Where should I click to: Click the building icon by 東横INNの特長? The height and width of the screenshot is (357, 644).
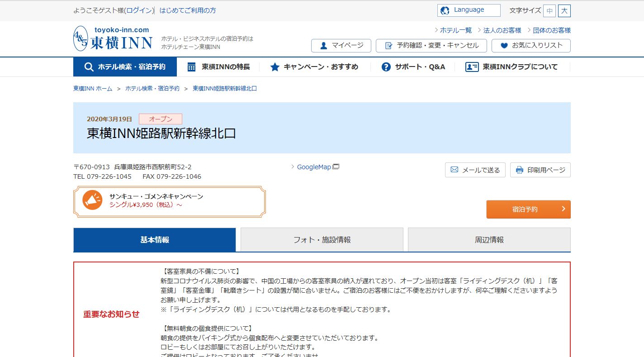tap(192, 67)
